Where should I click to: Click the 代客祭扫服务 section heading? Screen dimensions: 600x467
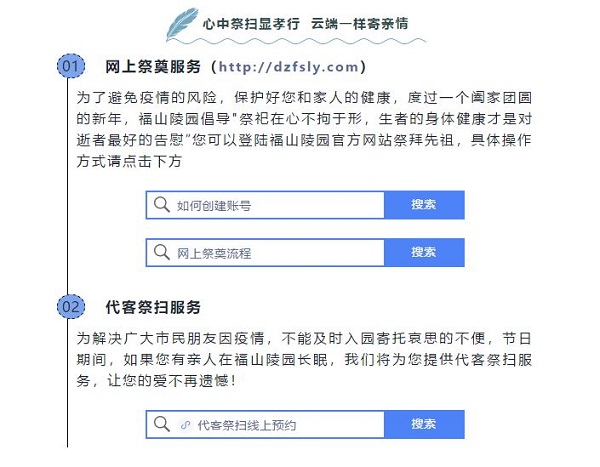[x=153, y=307]
